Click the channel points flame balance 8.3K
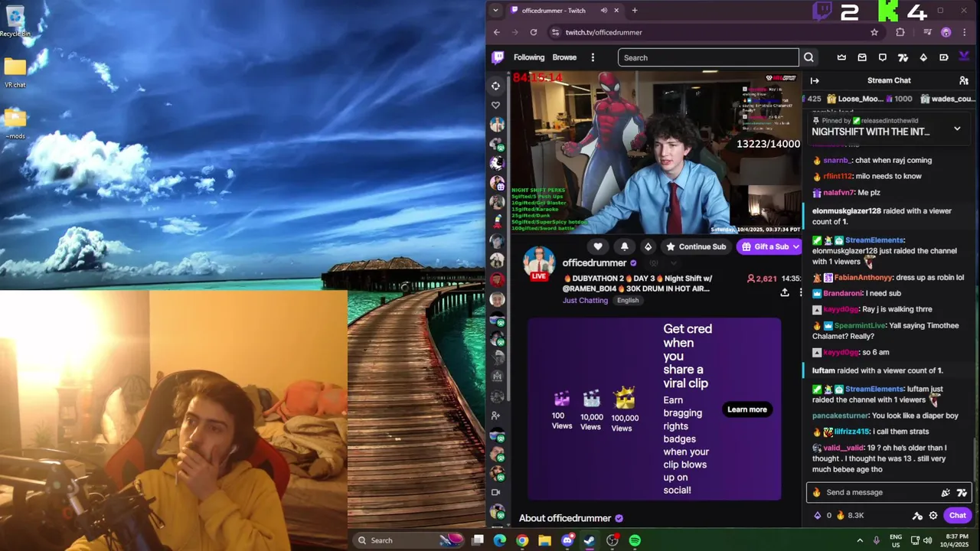Screen dimensions: 980x551 pyautogui.click(x=851, y=516)
